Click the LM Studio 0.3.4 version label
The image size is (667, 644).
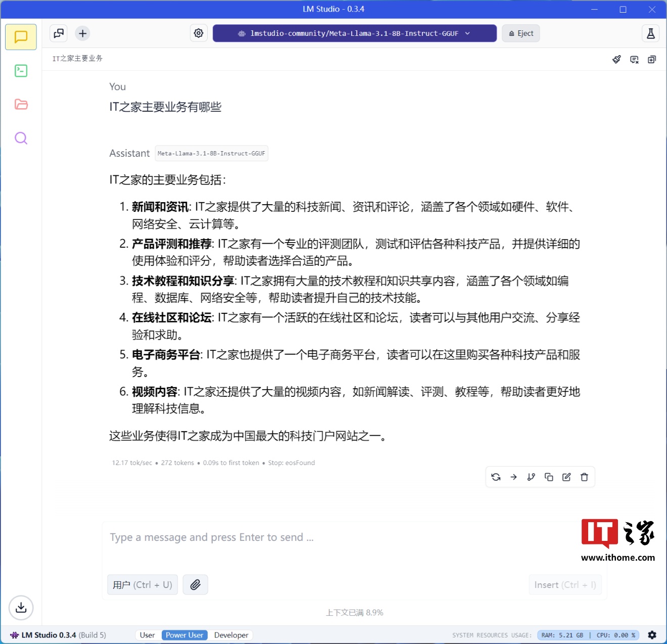49,635
